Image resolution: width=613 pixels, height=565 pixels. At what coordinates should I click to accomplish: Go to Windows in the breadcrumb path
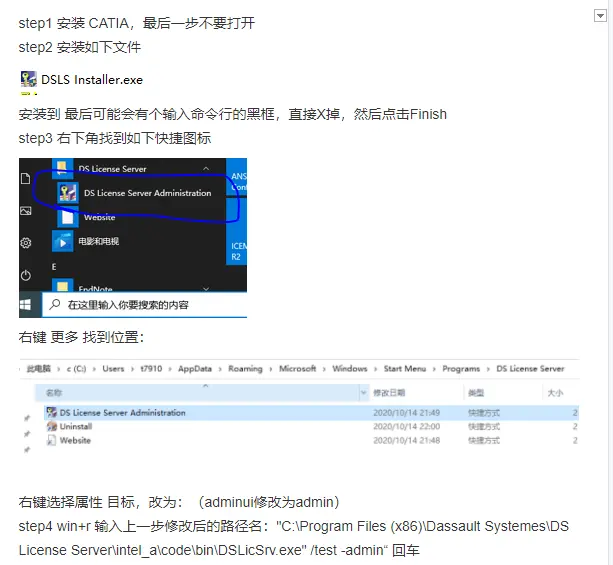(x=350, y=369)
